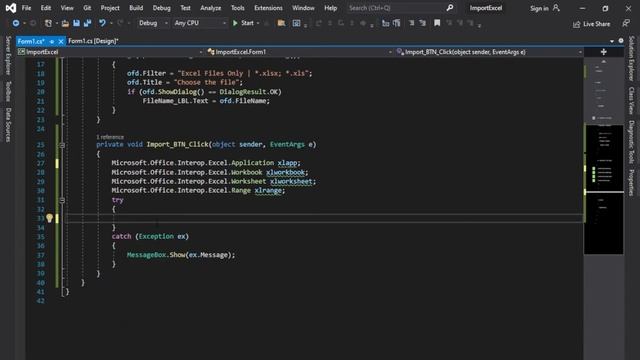640x360 pixels.
Task: Open the Test menu
Action: [185, 8]
